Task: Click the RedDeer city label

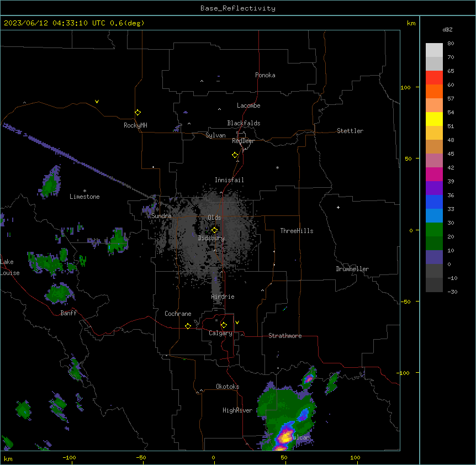Action: 243,141
